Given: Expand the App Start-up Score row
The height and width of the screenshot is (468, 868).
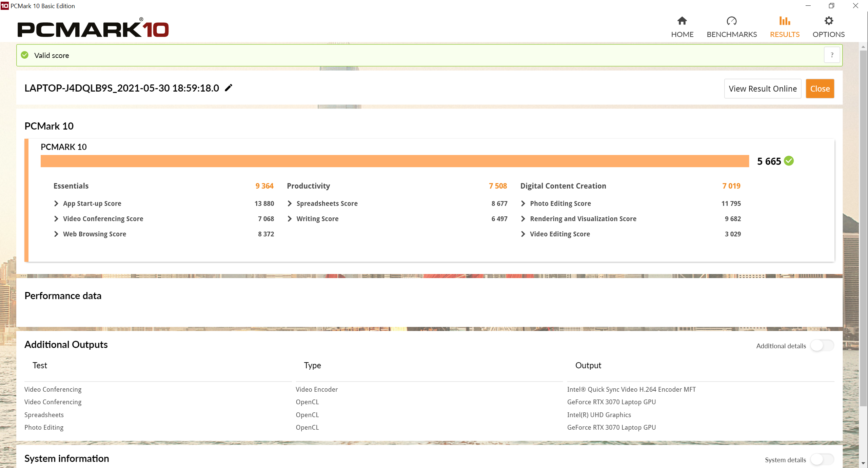Looking at the screenshot, I should pyautogui.click(x=56, y=203).
